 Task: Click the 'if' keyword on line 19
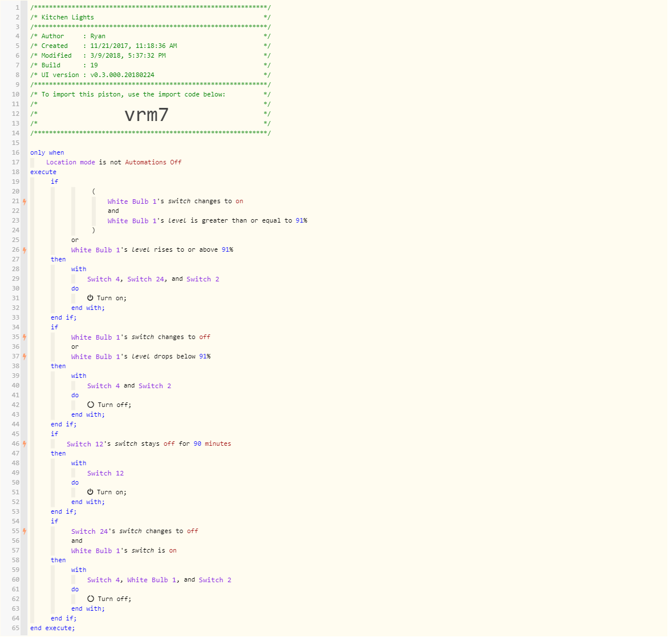point(54,182)
